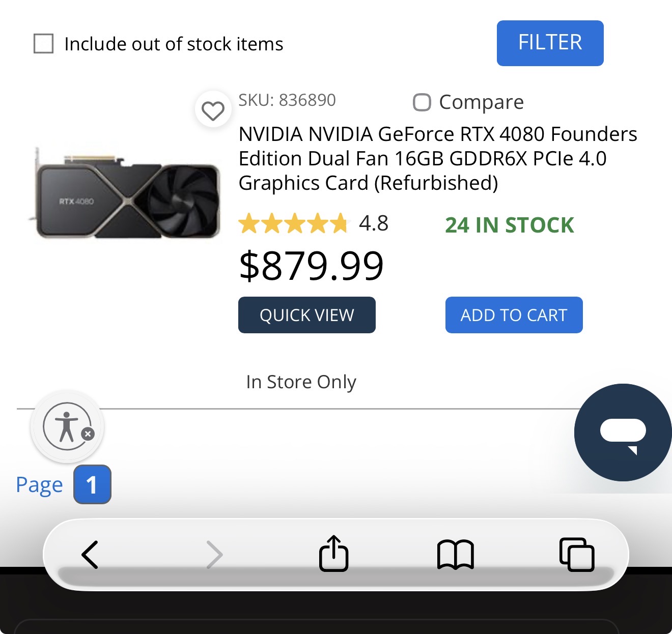Dismiss the accessibility widget with its small x
Screen dimensions: 672x634
88,434
